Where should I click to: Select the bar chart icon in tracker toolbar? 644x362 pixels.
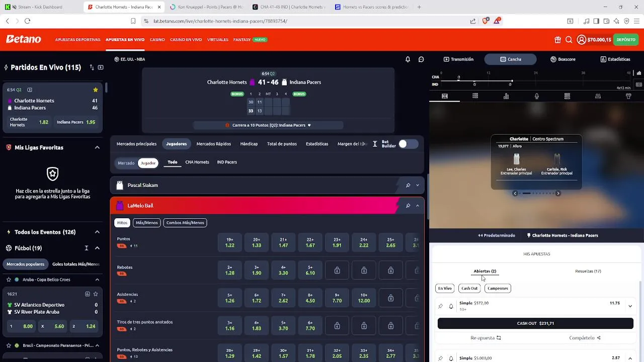pyautogui.click(x=506, y=96)
